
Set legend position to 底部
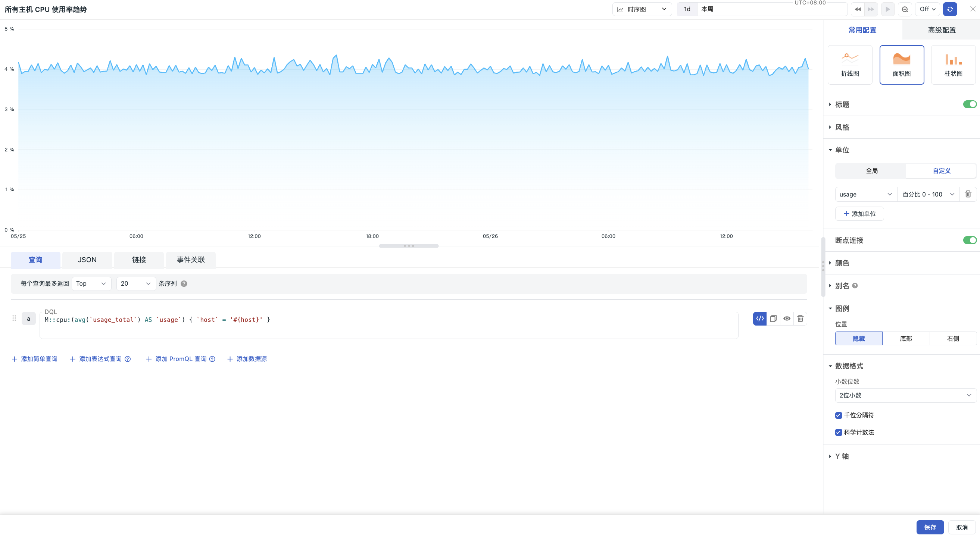coord(906,339)
